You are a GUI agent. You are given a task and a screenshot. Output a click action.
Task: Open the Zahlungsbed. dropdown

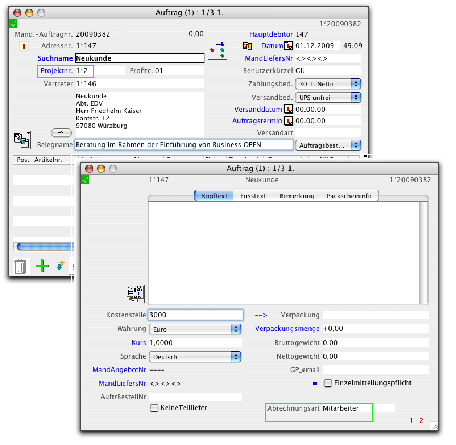coord(328,84)
